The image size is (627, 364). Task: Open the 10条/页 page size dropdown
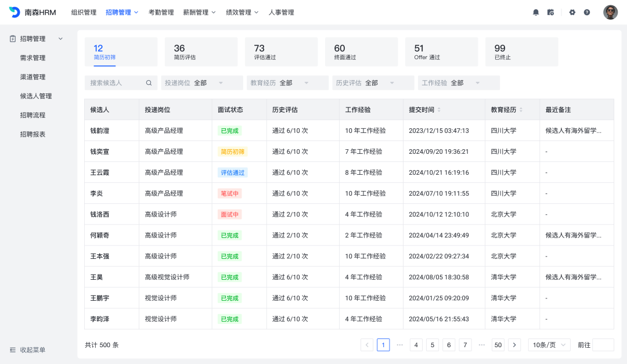click(549, 345)
